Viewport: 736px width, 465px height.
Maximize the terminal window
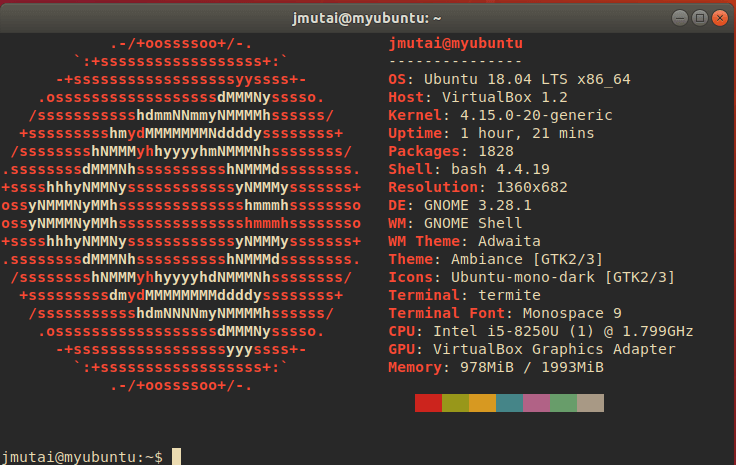(x=699, y=18)
